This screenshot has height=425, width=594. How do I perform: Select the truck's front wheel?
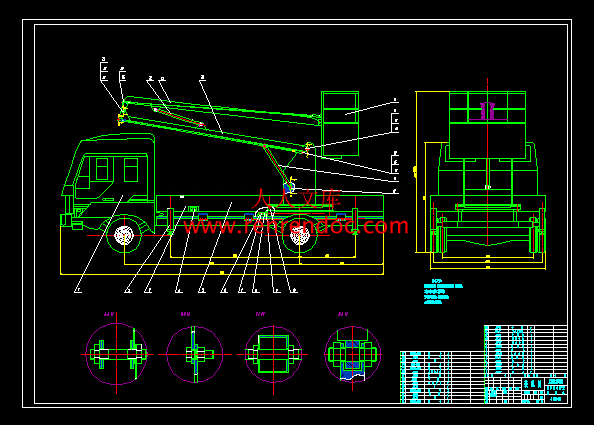(x=124, y=235)
